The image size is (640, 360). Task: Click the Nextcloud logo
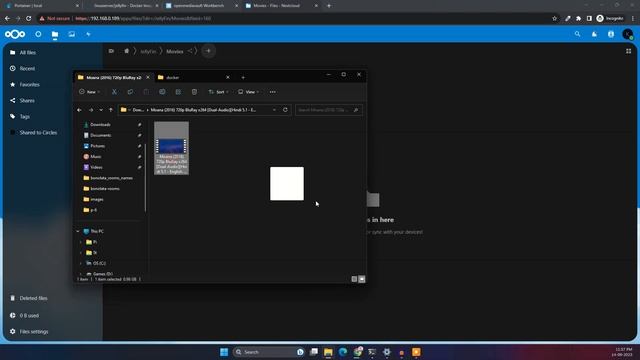point(15,34)
